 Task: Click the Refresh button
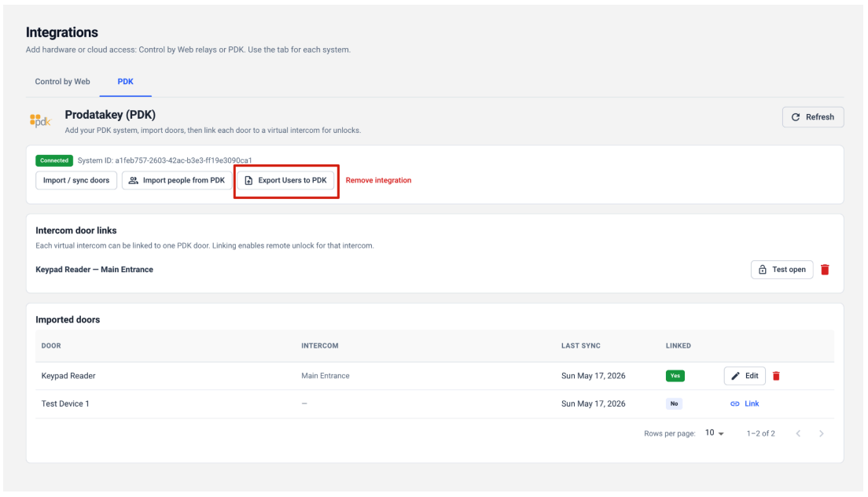point(813,116)
